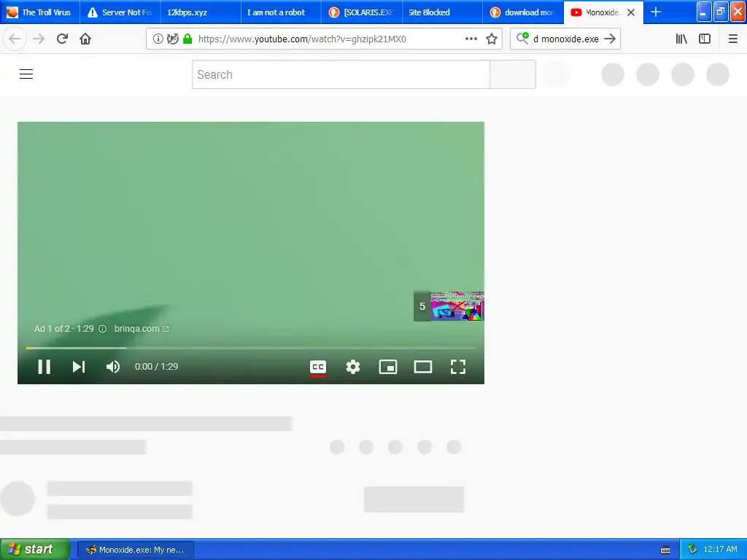Switch to the SOLARIS.EXE tab
Image resolution: width=747 pixels, height=560 pixels.
362,12
